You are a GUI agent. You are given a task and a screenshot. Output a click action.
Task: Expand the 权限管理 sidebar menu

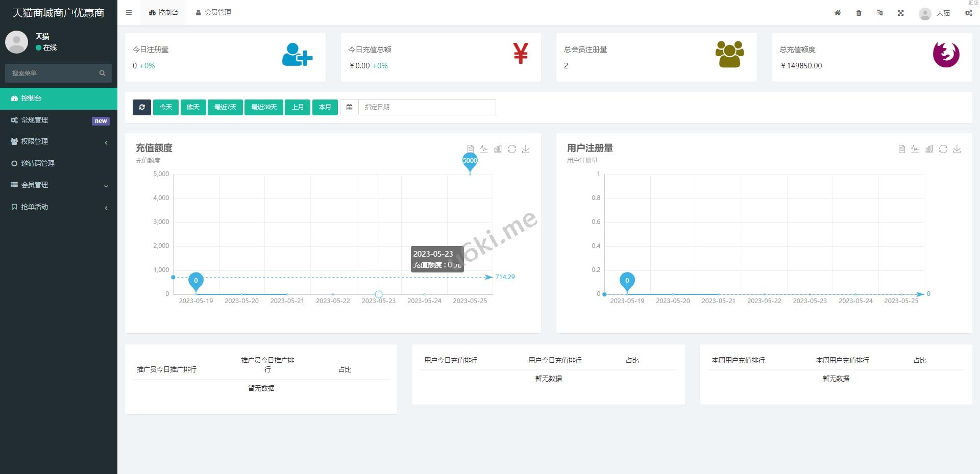(x=59, y=142)
